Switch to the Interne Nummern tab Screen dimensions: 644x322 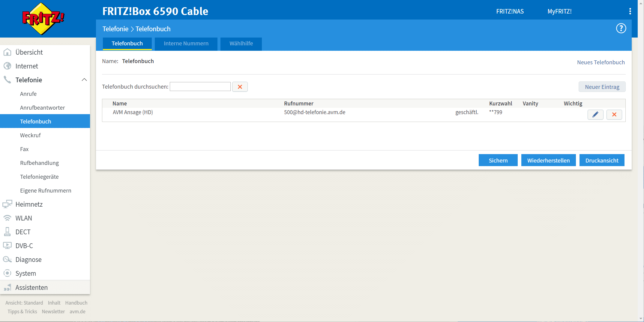186,44
